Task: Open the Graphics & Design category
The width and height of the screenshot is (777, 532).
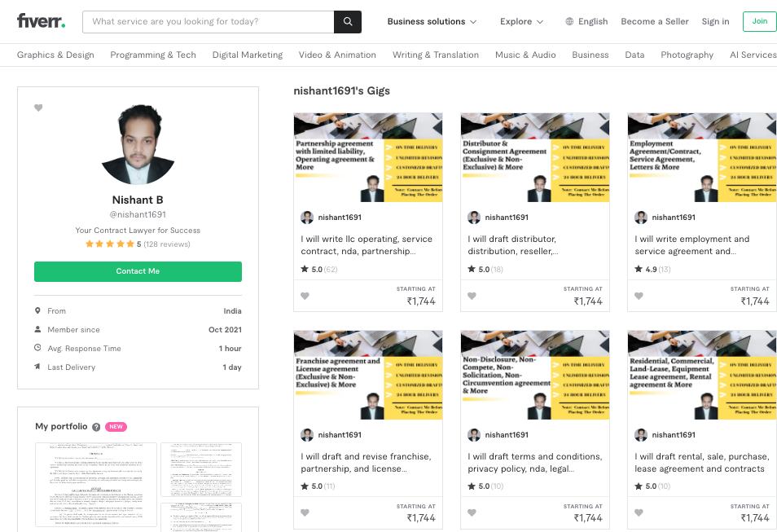Action: (55, 55)
